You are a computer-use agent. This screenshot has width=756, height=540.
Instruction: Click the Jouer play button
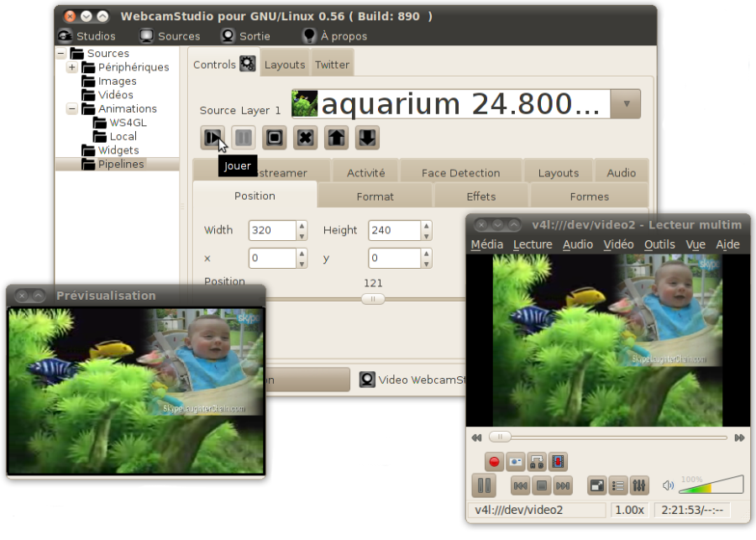click(x=213, y=138)
